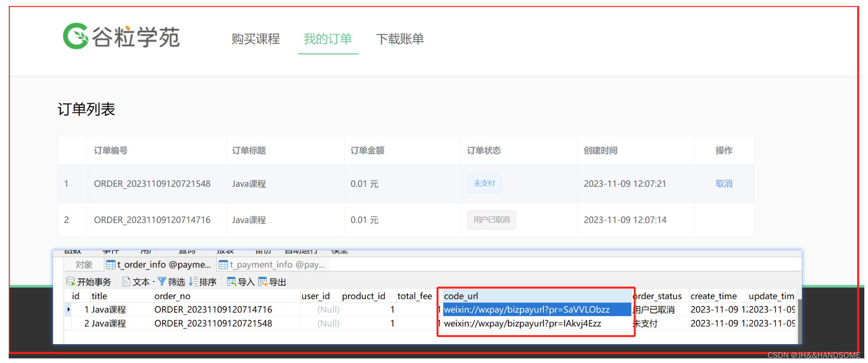Click the 未支付 status tag
Viewport: 868px width, 363px height.
(x=484, y=184)
